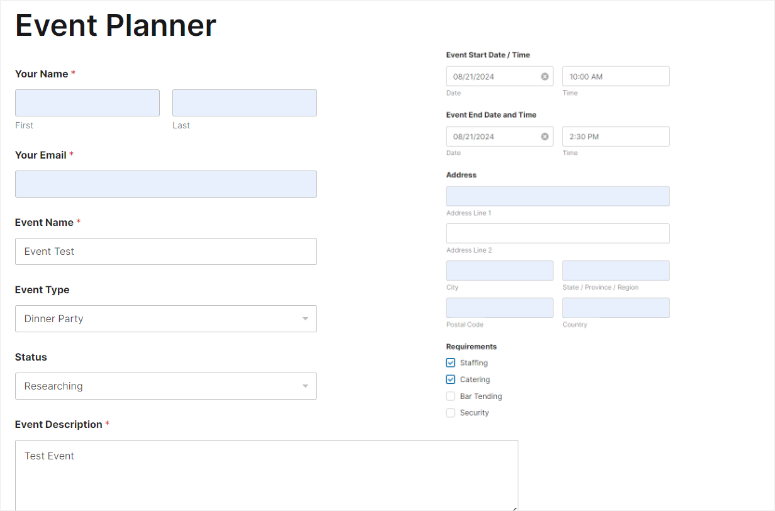Click the Your Email label
The height and width of the screenshot is (511, 775).
41,155
